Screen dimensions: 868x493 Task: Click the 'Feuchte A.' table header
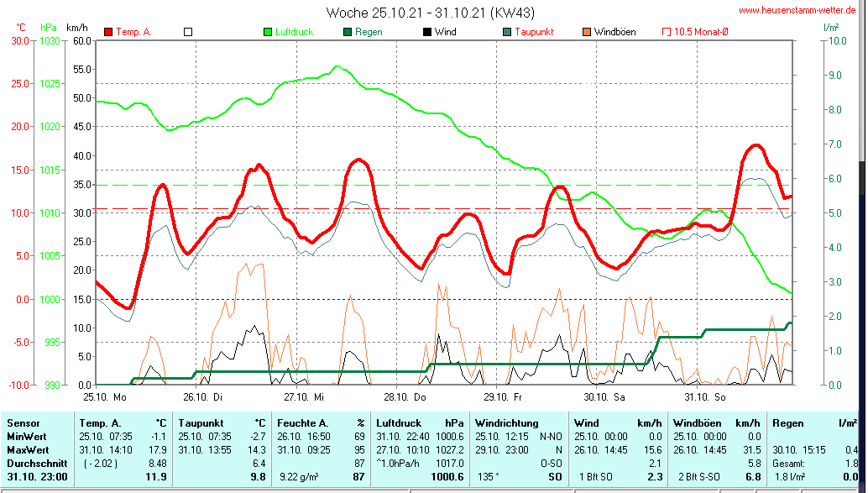point(303,423)
